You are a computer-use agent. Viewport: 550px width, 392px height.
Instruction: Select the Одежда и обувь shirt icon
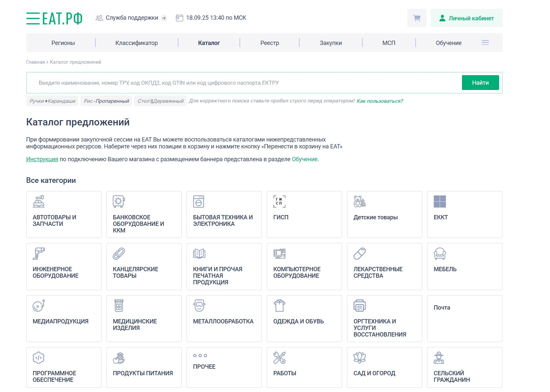pyautogui.click(x=279, y=306)
